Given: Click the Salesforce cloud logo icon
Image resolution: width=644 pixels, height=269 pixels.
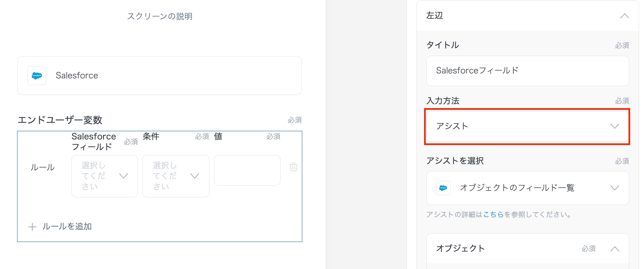Looking at the screenshot, I should 37,76.
